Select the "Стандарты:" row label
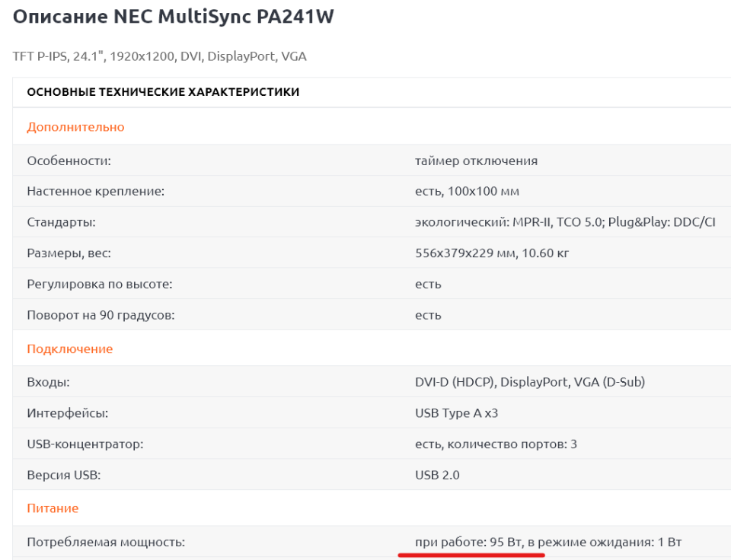This screenshot has height=560, width=731. [x=61, y=222]
